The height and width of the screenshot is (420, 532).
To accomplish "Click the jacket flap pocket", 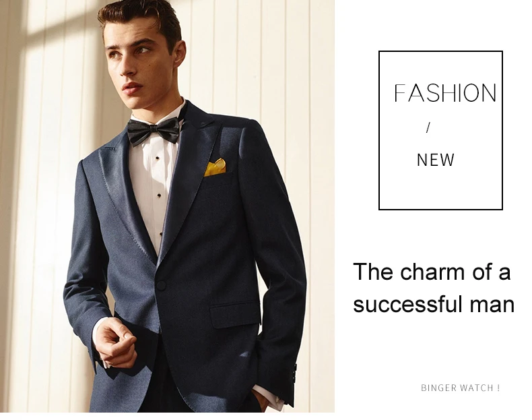I will pyautogui.click(x=235, y=315).
